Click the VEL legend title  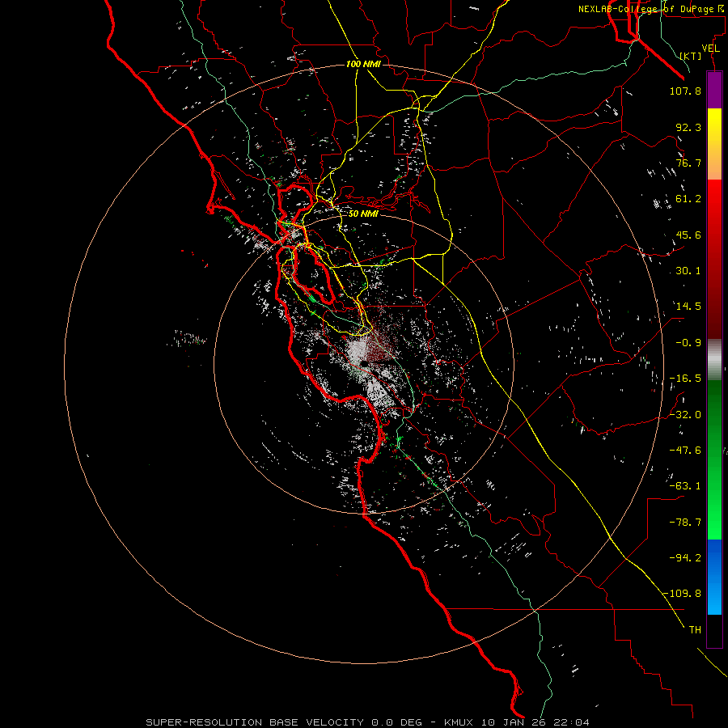click(710, 49)
